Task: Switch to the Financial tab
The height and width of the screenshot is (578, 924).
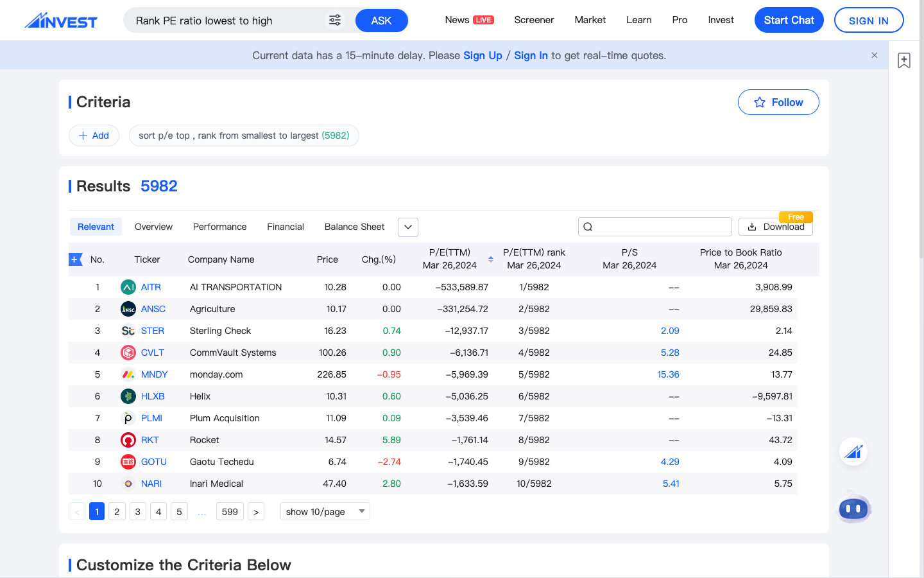Action: (285, 227)
